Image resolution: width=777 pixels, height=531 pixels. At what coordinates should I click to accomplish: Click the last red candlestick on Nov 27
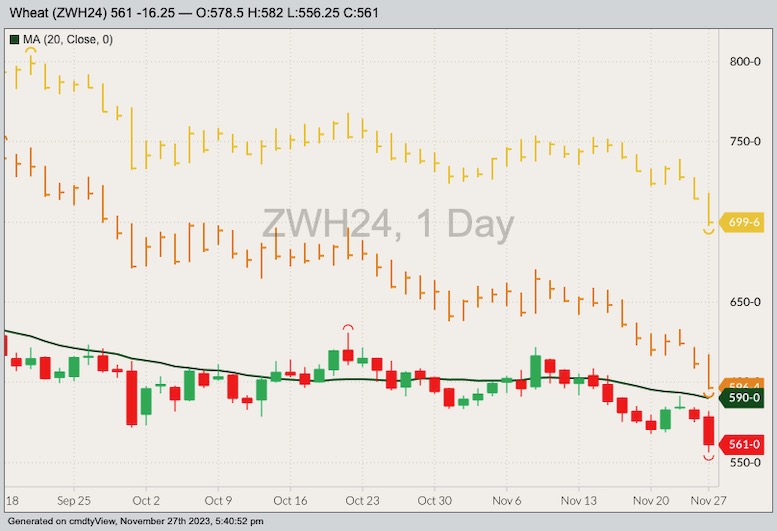pyautogui.click(x=709, y=431)
